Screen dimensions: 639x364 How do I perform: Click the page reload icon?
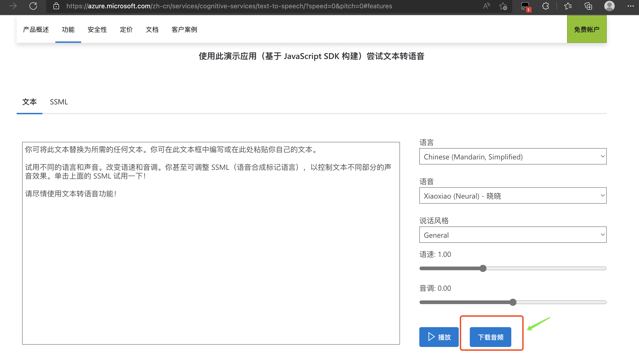[x=33, y=6]
